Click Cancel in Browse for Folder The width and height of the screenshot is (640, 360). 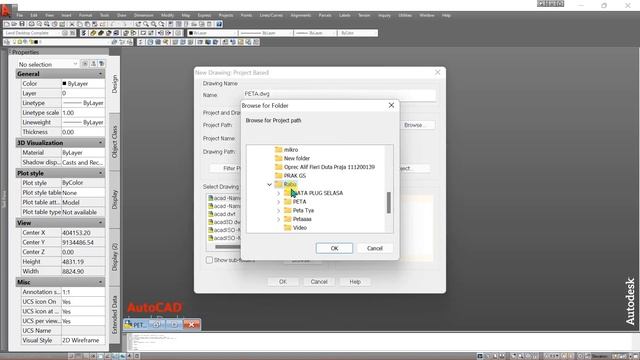[374, 248]
